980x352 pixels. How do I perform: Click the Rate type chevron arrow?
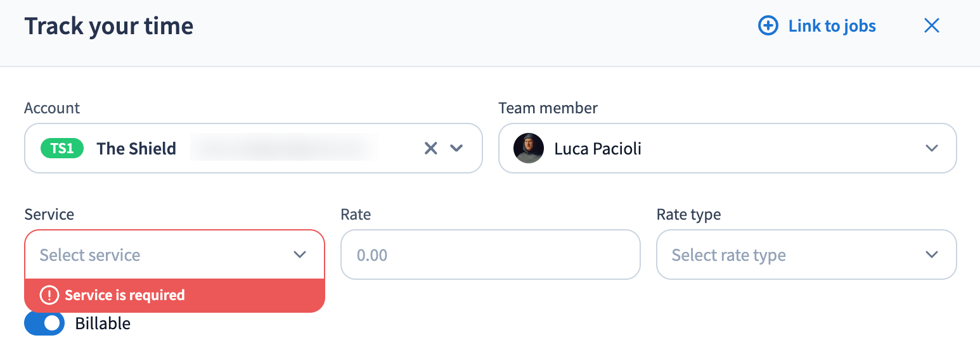tap(931, 255)
